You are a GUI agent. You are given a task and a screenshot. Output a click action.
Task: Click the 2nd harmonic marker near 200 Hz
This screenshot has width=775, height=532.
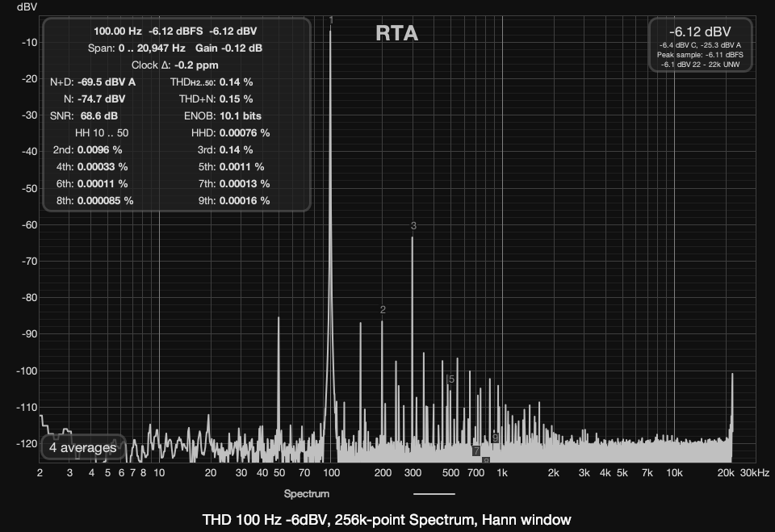pyautogui.click(x=383, y=310)
